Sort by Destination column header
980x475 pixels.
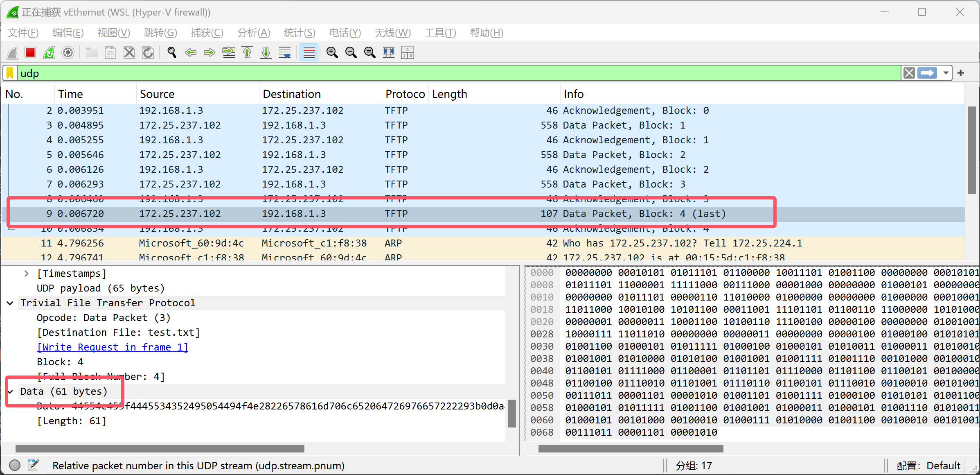(x=320, y=94)
